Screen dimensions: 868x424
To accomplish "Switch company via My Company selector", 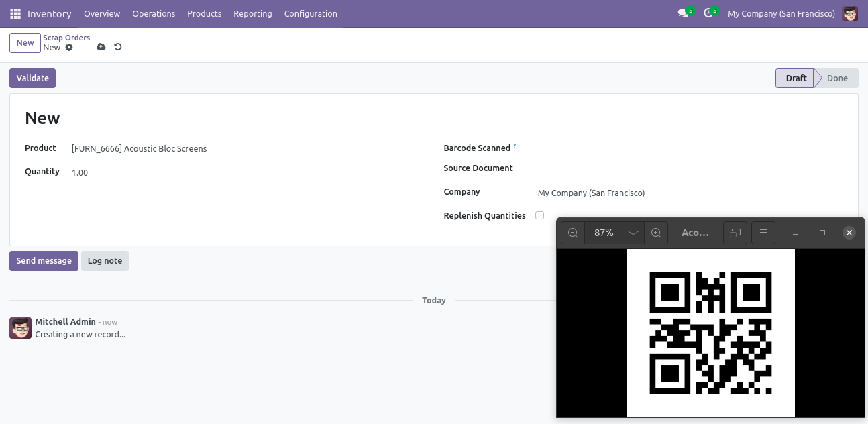I will 781,13.
